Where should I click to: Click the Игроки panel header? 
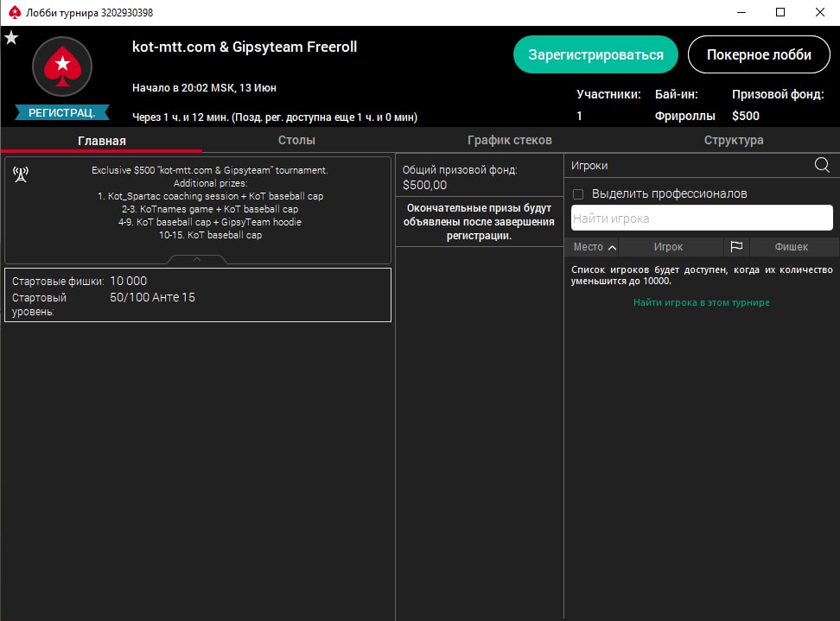click(x=589, y=166)
